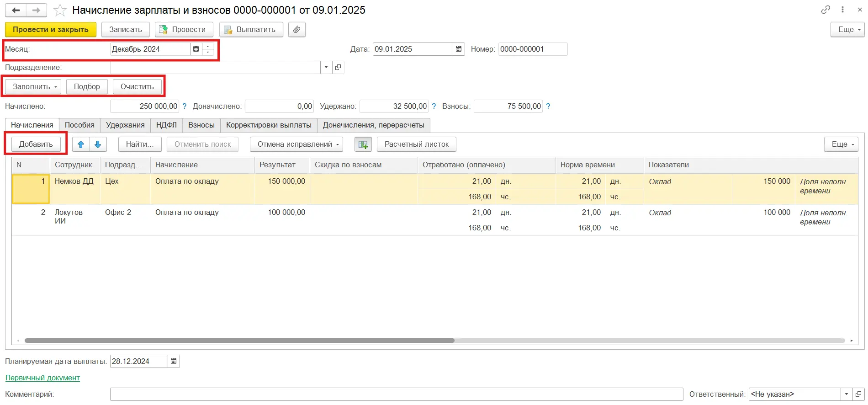The width and height of the screenshot is (868, 405).
Task: Open the Подразделение dropdown list
Action: point(326,67)
